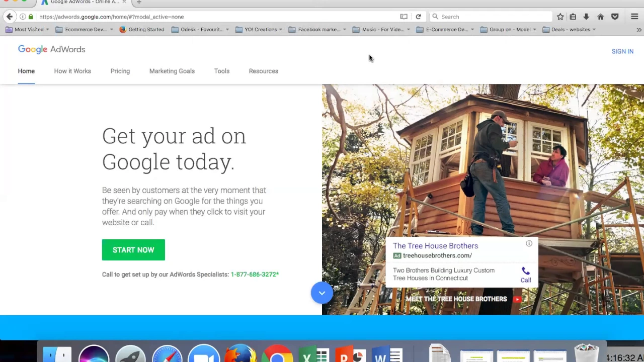
Task: Play video via the red YouTube icon
Action: (x=517, y=299)
